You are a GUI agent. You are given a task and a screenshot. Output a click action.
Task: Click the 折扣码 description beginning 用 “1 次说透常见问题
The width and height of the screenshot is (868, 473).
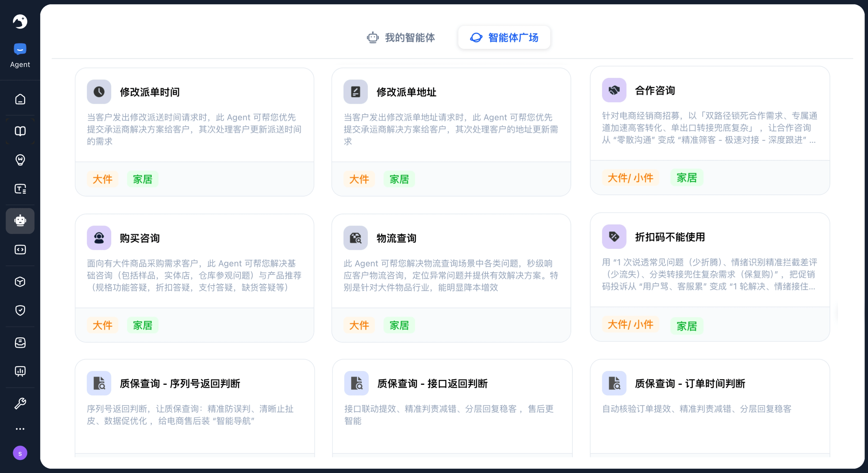[709, 275]
